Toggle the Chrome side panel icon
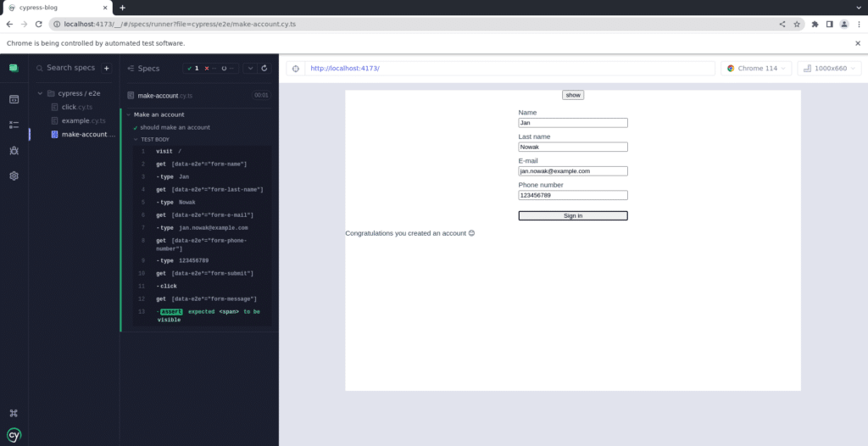The height and width of the screenshot is (446, 868). coord(829,25)
